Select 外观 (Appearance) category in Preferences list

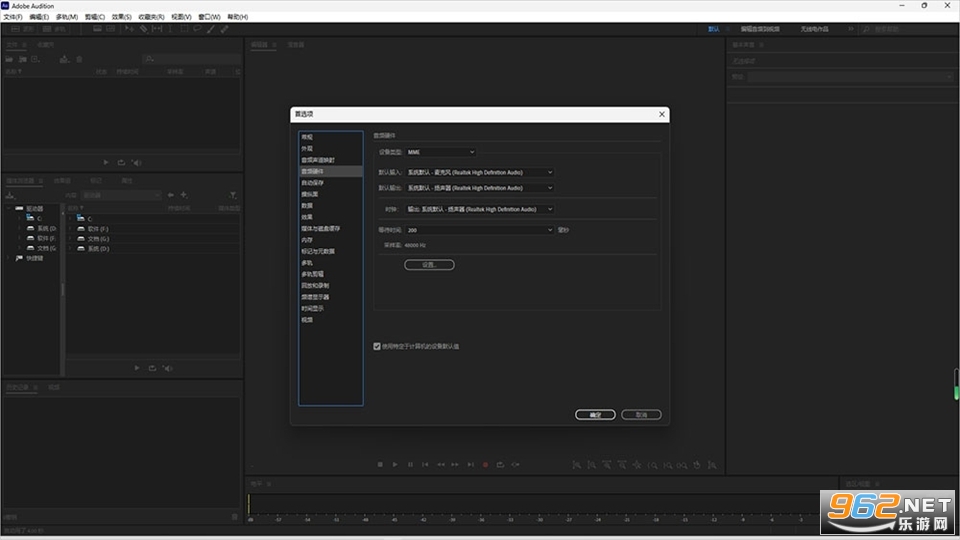[x=330, y=148]
